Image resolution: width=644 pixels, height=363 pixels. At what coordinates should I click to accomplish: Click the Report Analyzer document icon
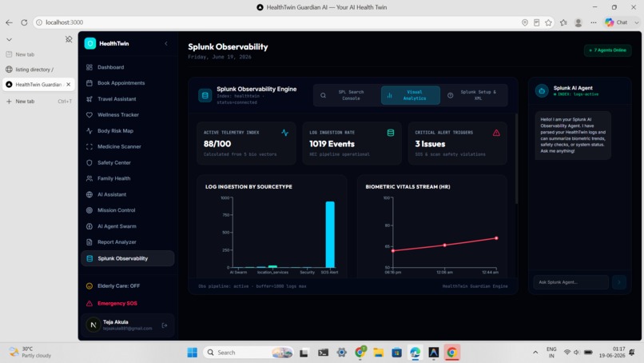click(x=89, y=242)
